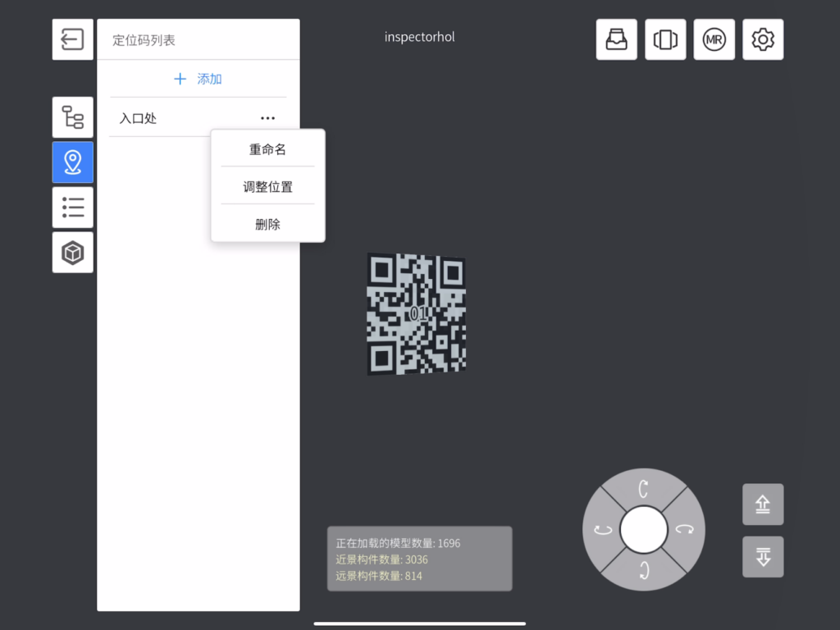Click the 添加 add button
This screenshot has height=630, width=840.
tap(198, 79)
